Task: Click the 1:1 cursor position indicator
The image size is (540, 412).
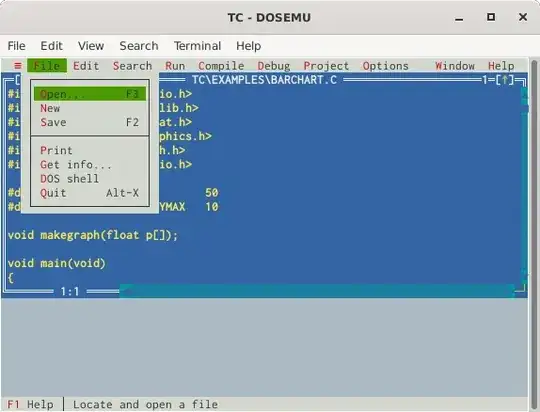Action: [x=70, y=292]
